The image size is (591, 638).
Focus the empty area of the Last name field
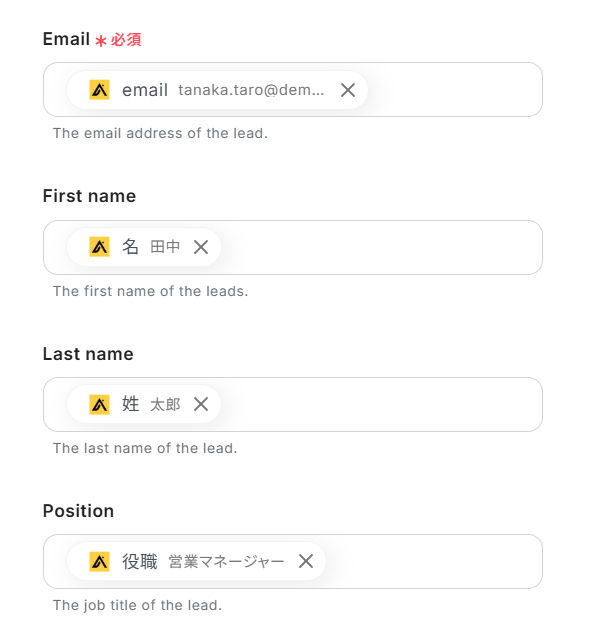(381, 404)
